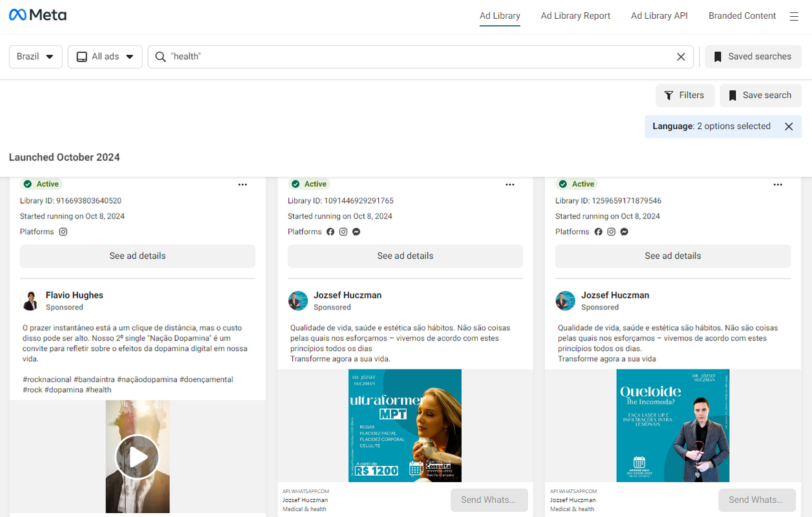Open options menu for ad 1091446929291765

click(510, 185)
